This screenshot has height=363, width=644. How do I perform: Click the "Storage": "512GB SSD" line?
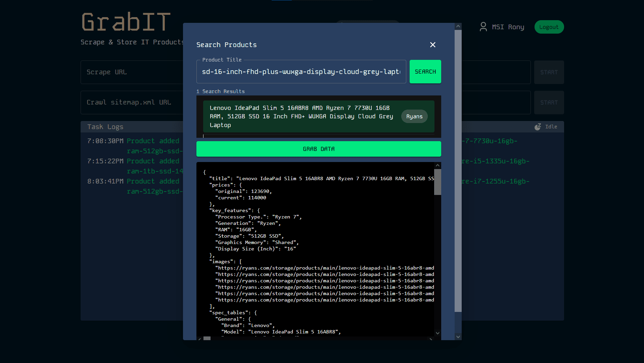pyautogui.click(x=249, y=236)
